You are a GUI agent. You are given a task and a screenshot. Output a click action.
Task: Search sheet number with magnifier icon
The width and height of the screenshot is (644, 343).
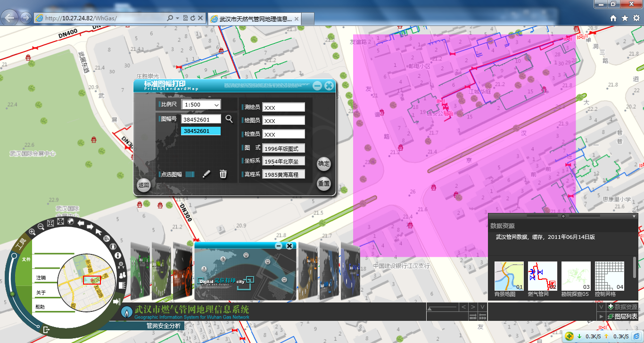[229, 119]
